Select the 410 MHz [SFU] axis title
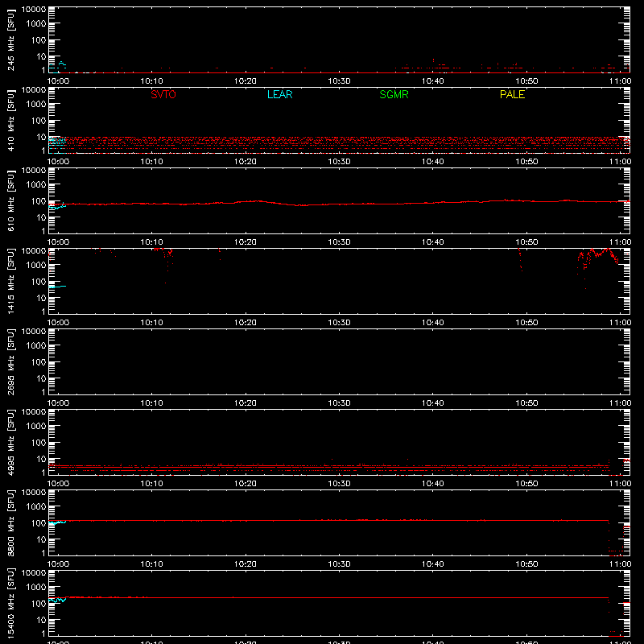Screen dimensions: 644x644 pyautogui.click(x=10, y=120)
